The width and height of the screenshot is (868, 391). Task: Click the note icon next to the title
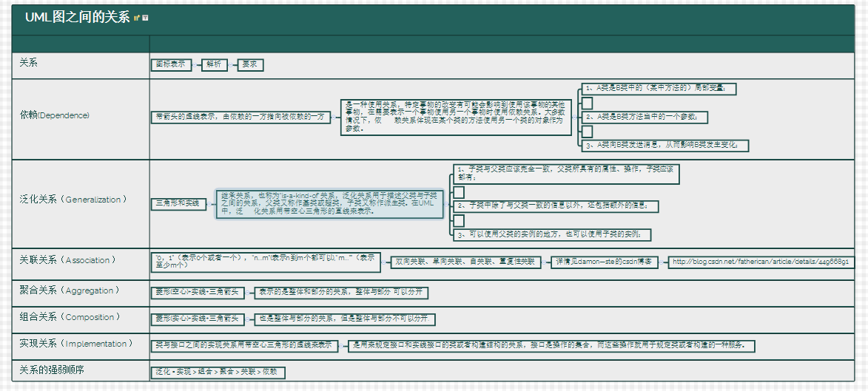click(x=145, y=18)
